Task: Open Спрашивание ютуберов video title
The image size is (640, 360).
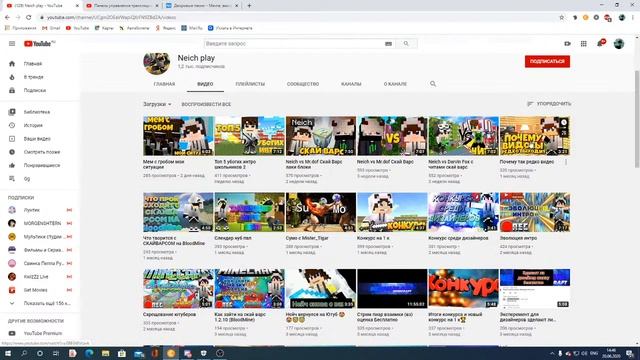Action: (x=169, y=315)
